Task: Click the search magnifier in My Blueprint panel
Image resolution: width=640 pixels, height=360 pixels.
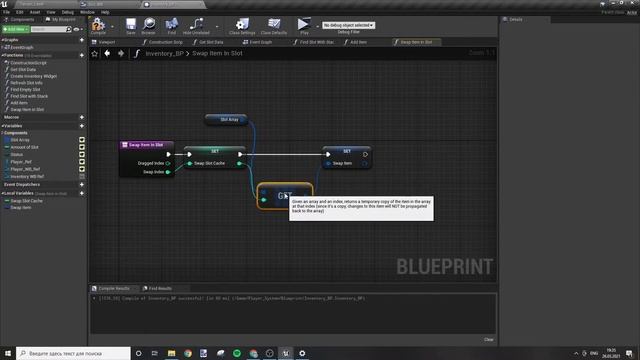Action: click(x=69, y=29)
